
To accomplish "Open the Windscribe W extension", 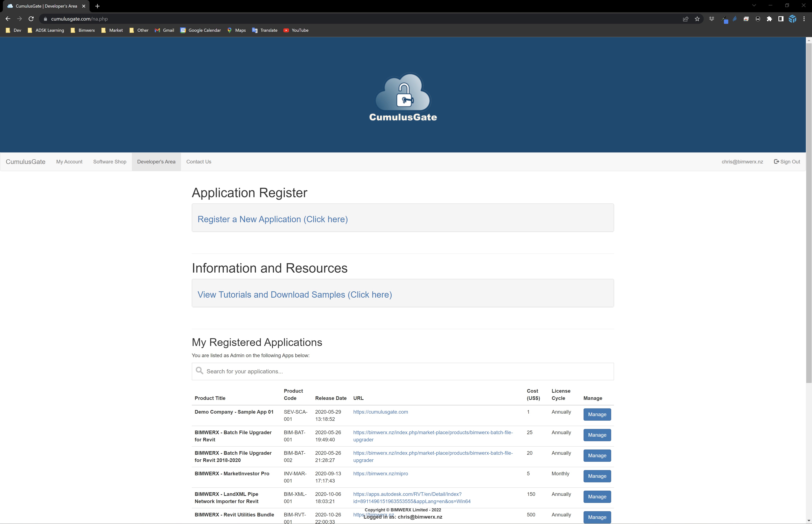I will [x=758, y=19].
